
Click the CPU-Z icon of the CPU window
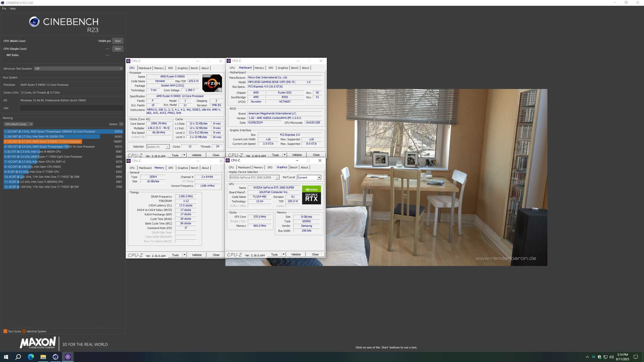click(x=128, y=61)
